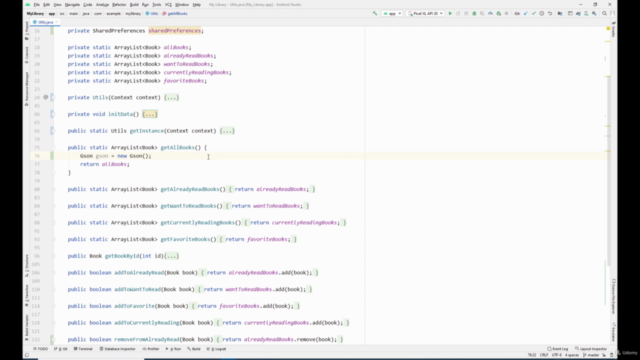Click the sharedPreferences highlighted field name
Viewport: 640px width, 360px height.
(x=175, y=31)
